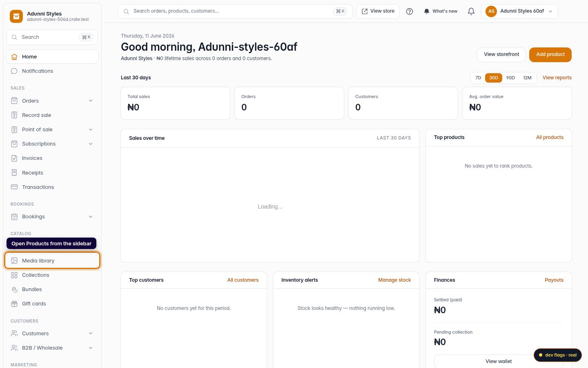Click the View storefront button
Screen dimensions: 588x368
pyautogui.click(x=501, y=55)
